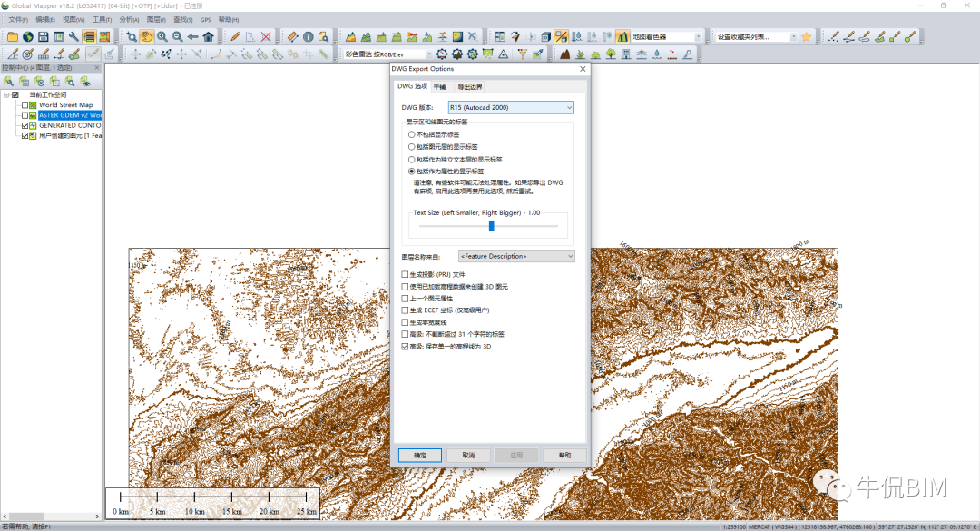Click the 确定 button
Viewport: 980px width, 531px height.
[420, 456]
